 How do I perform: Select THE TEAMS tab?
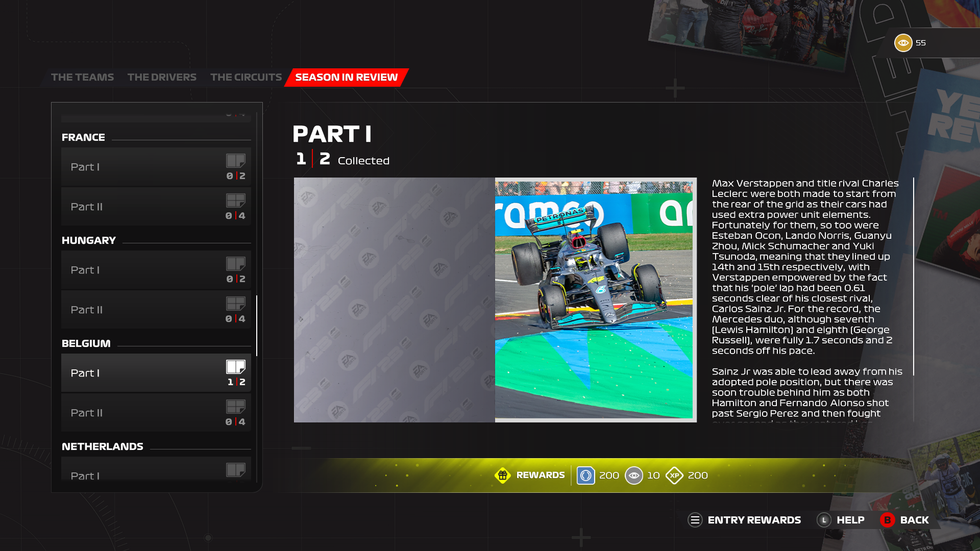pos(82,77)
